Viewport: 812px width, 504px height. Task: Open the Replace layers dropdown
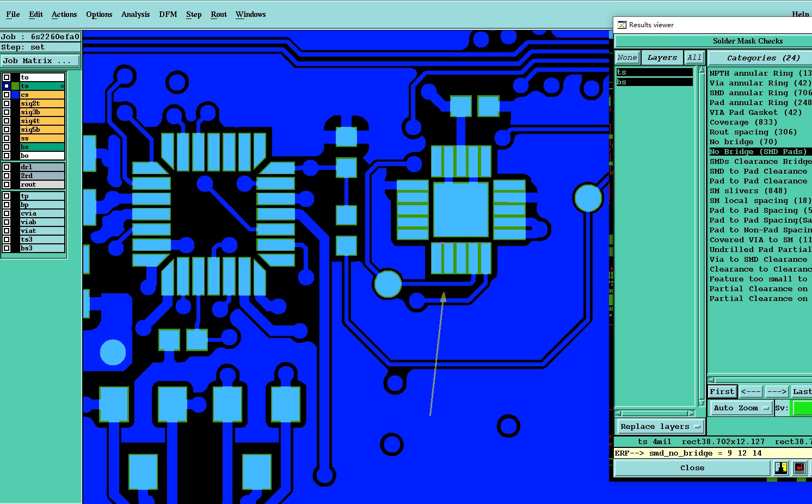point(660,427)
